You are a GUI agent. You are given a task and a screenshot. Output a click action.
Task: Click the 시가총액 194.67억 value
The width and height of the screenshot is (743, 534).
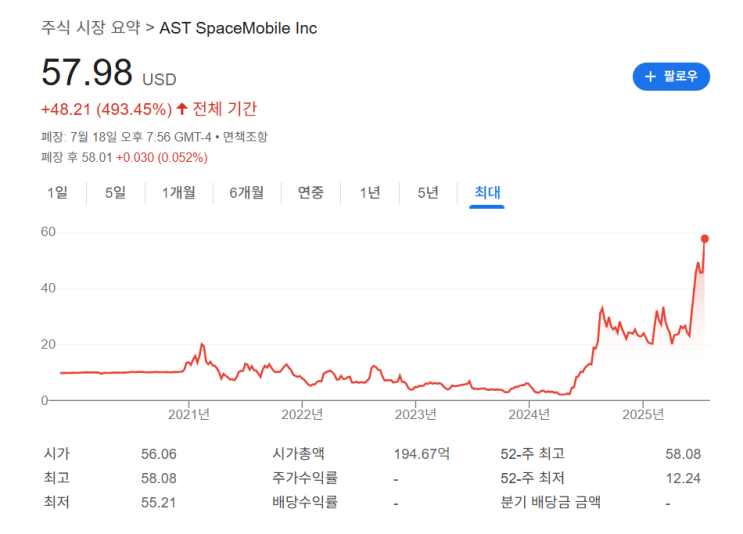422,454
